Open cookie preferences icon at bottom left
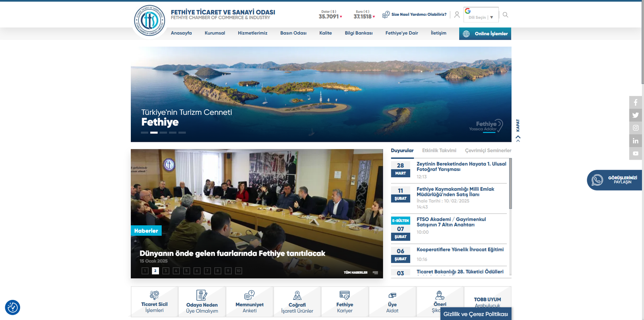This screenshot has width=644, height=320. tap(12, 308)
